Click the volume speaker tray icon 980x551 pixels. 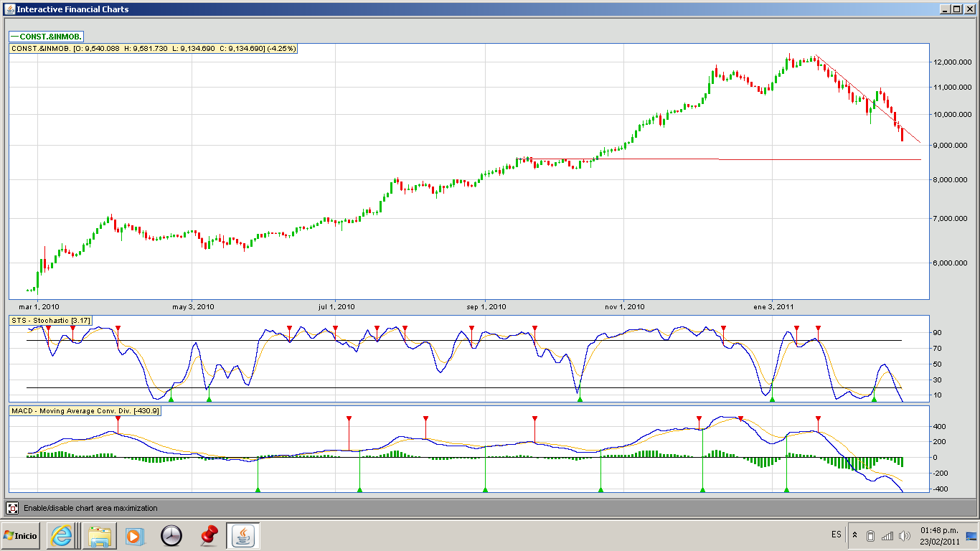click(904, 535)
